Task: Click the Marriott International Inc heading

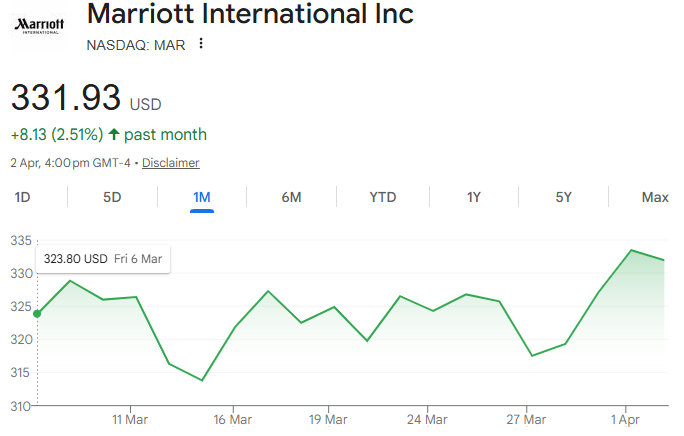Action: [250, 15]
